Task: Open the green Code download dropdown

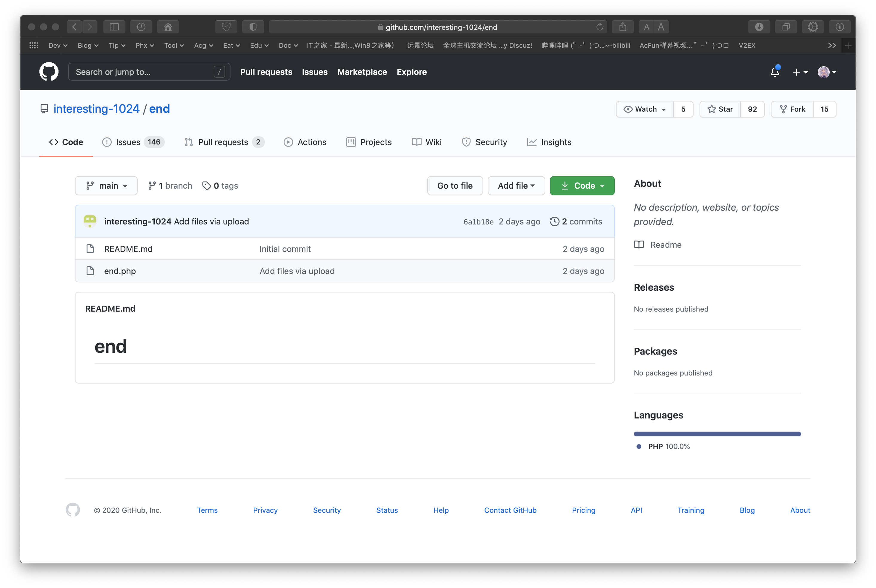Action: coord(582,186)
